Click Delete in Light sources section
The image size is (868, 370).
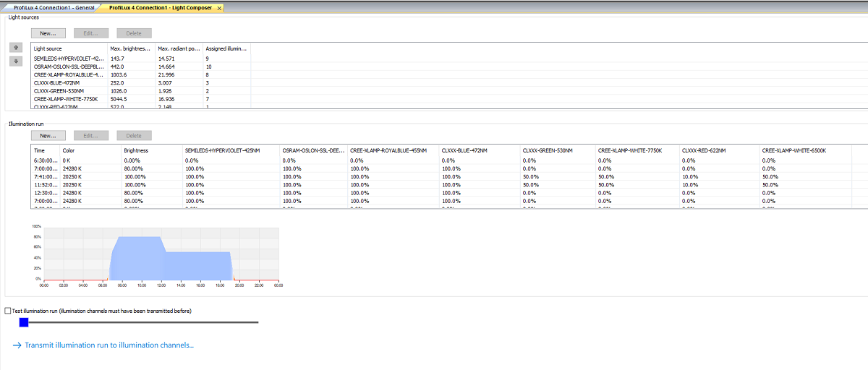[x=134, y=33]
